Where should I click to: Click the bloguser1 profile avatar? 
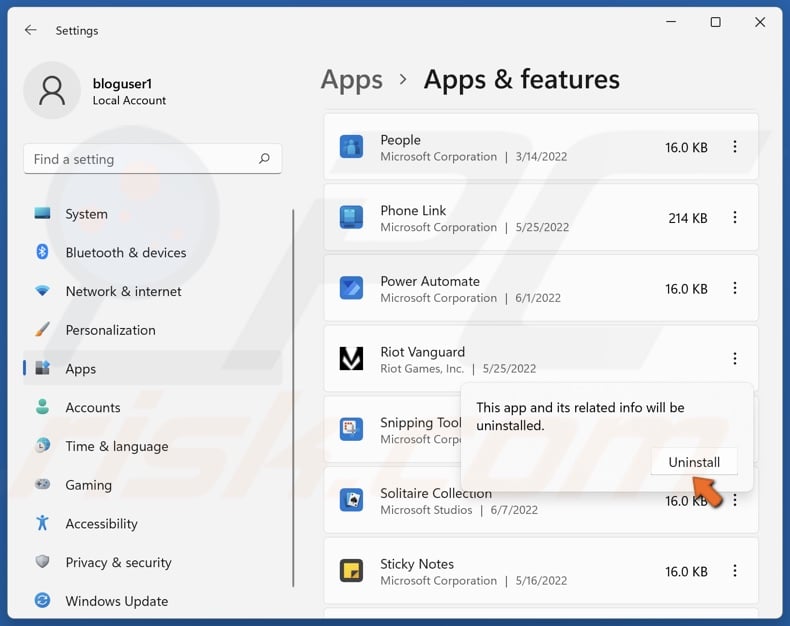[x=52, y=91]
